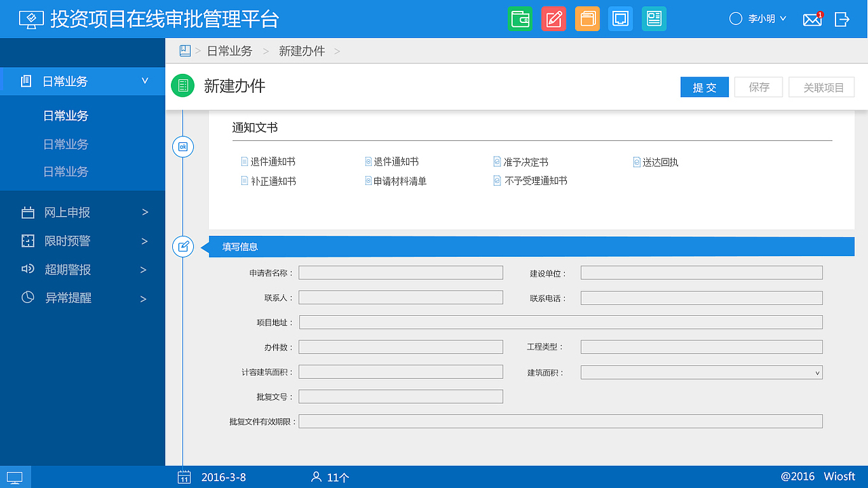Image resolution: width=868 pixels, height=488 pixels.
Task: Select the highlighted white 日常业务 submenu item
Action: tap(66, 116)
